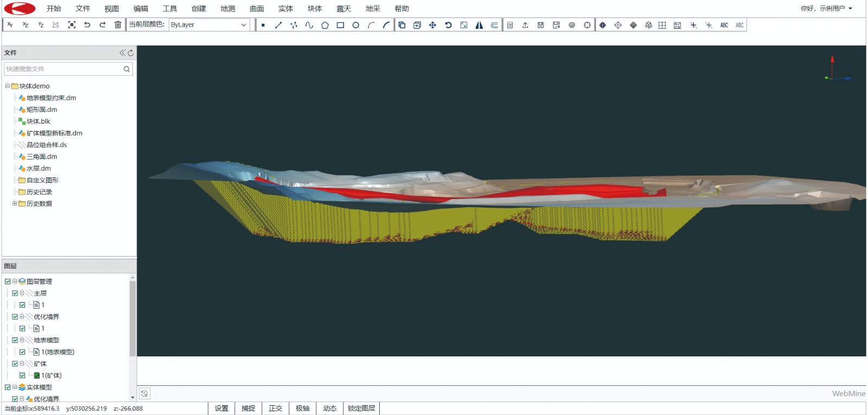Switch to the YZ plane view
868x415 pixels.
pyautogui.click(x=41, y=25)
